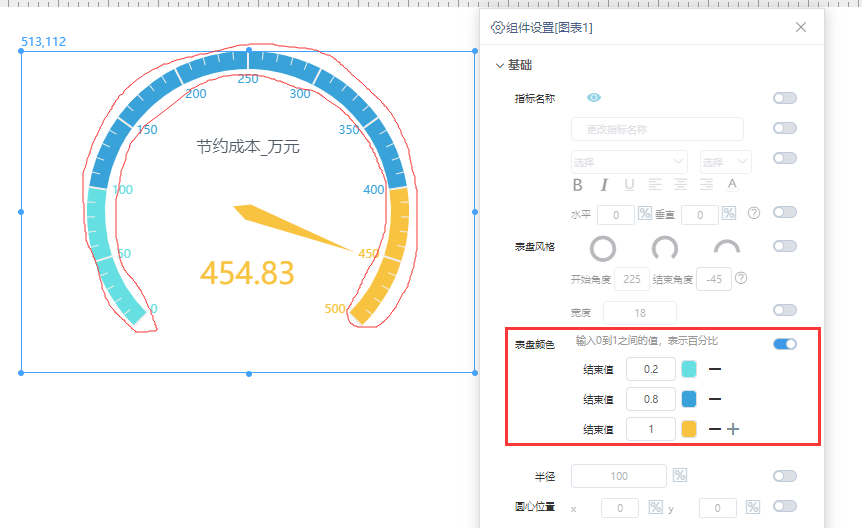Focus the end value field showing 1

[x=651, y=429]
